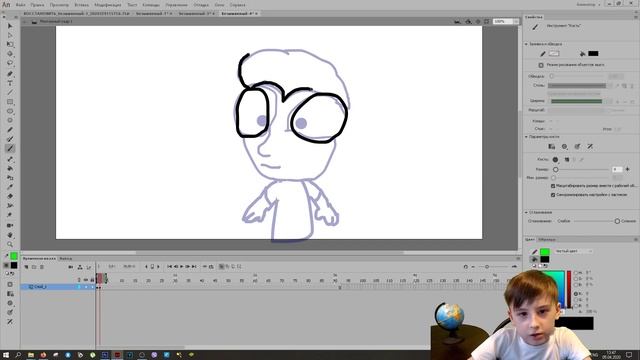Image resolution: width=640 pixels, height=360 pixels.
Task: Click the brush size value field
Action: point(617,169)
